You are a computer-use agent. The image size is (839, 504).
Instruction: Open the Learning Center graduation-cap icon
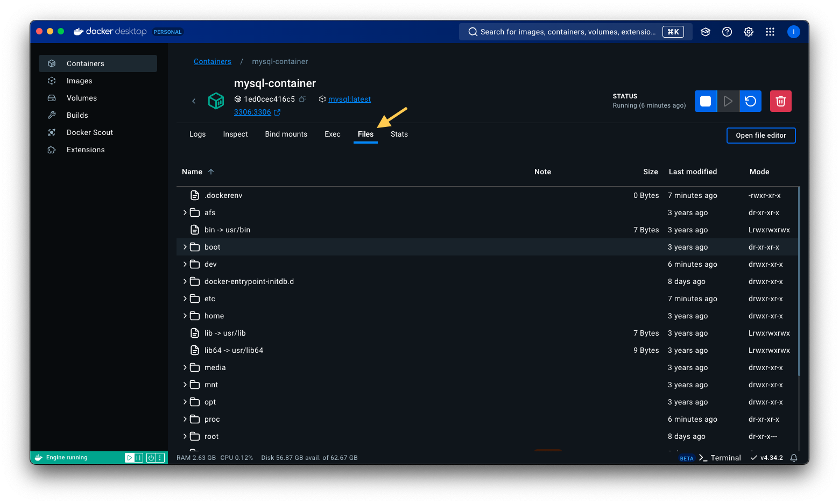[706, 32]
